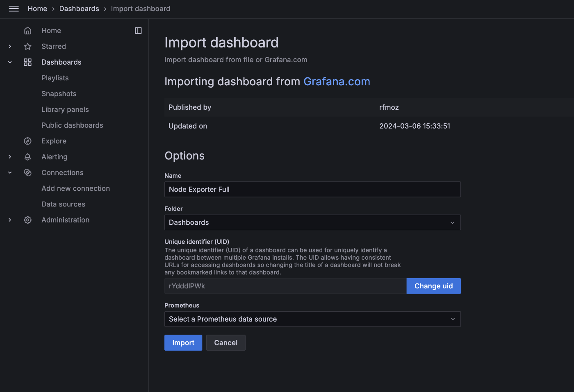Expand the Starred section chevron

[10, 46]
